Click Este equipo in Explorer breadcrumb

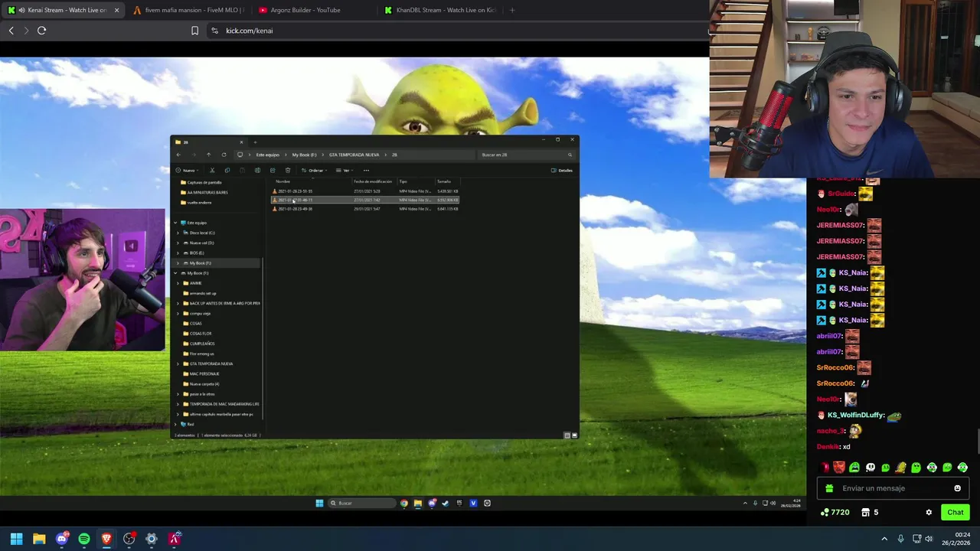tap(267, 155)
